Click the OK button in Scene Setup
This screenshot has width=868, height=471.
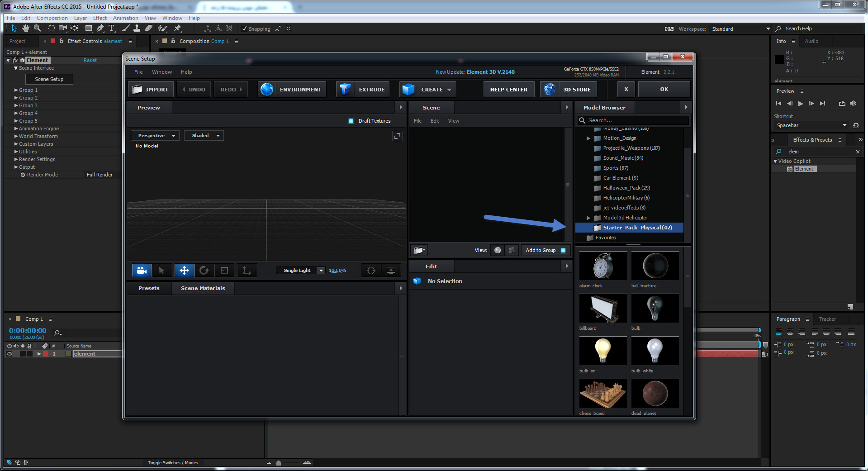point(664,89)
